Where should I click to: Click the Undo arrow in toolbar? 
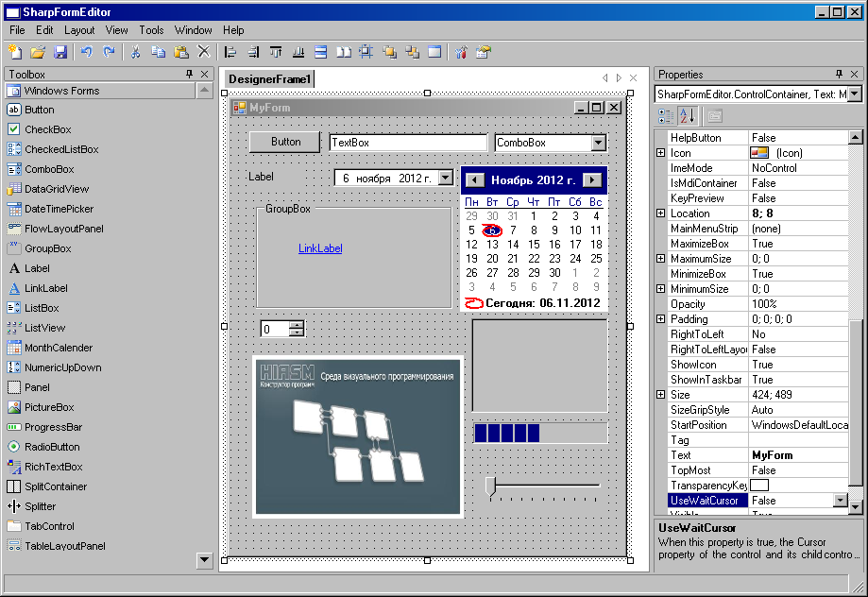[x=87, y=52]
